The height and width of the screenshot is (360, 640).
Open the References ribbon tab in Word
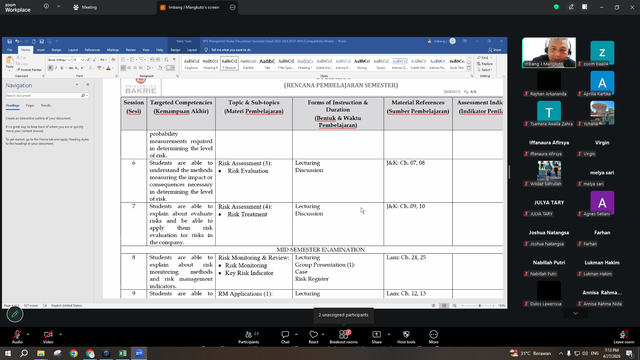click(92, 50)
